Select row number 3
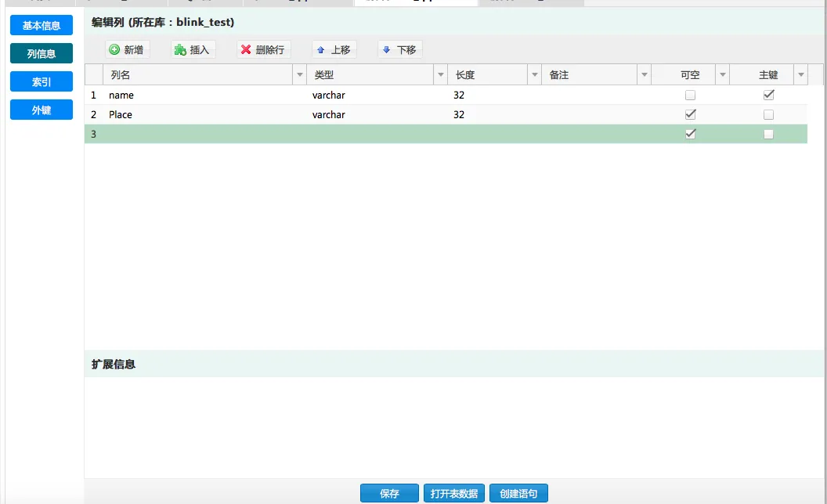Screen dimensions: 827x504 [93, 134]
